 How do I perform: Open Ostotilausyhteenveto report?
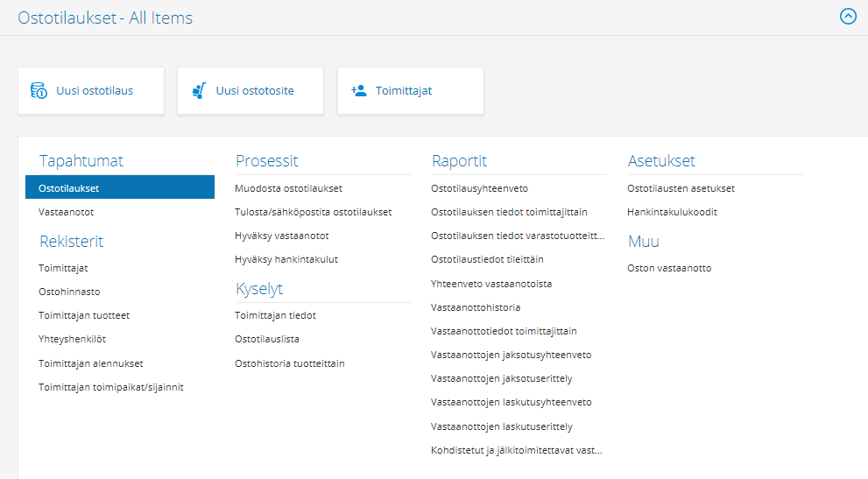tap(479, 188)
